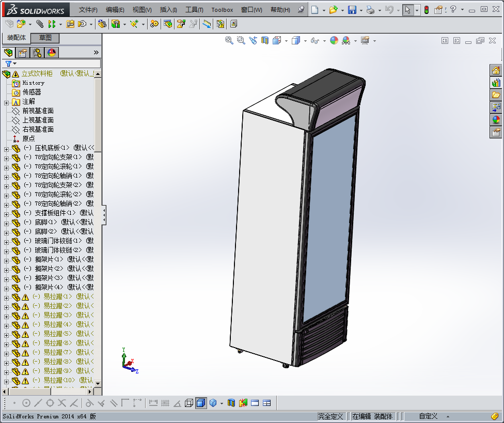
Task: Open the 插入(I) menu
Action: pos(168,10)
